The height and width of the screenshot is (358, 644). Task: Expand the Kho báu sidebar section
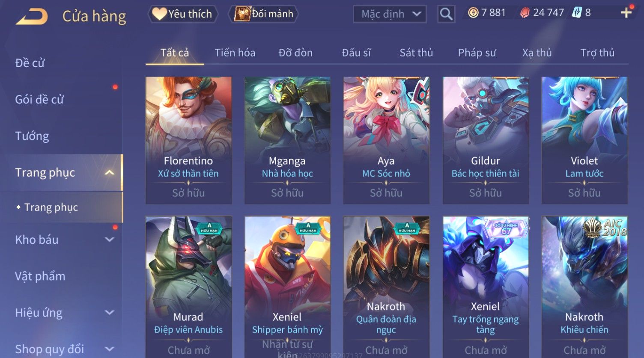tap(110, 240)
